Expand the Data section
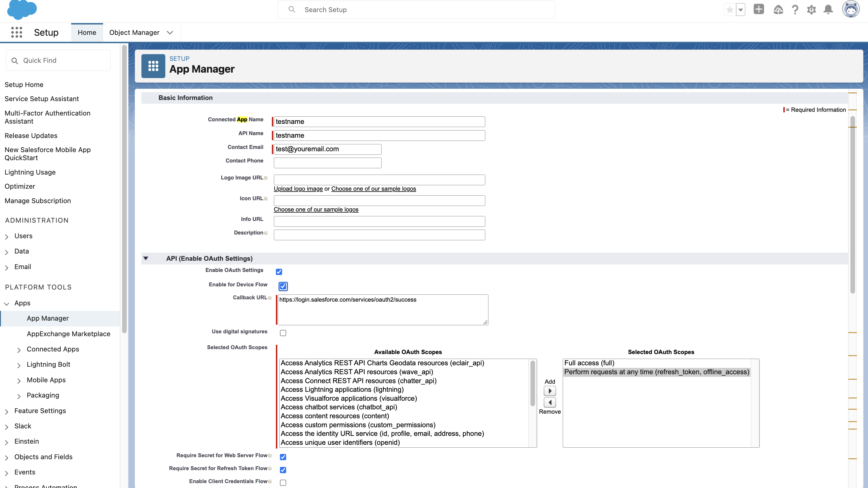 (6, 252)
